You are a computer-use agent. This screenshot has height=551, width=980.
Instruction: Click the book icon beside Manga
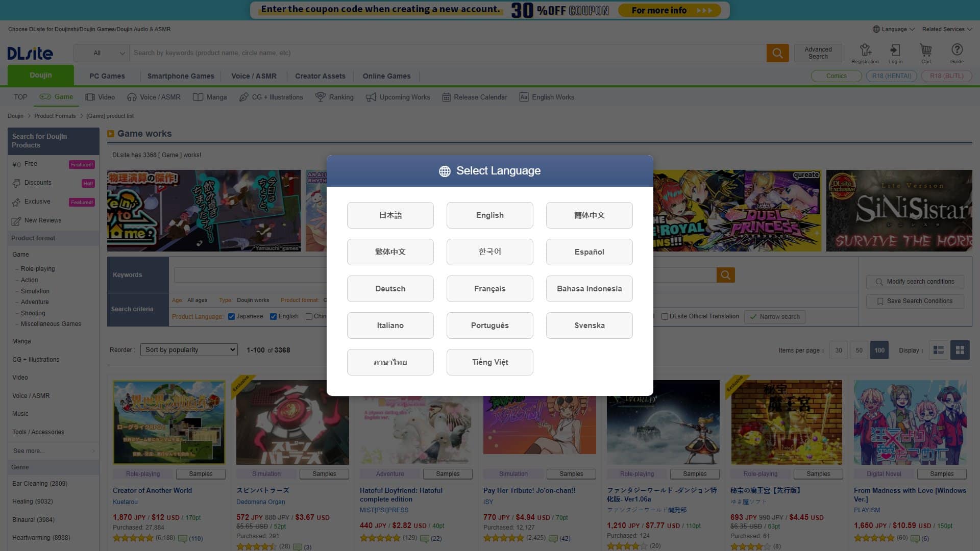click(198, 97)
